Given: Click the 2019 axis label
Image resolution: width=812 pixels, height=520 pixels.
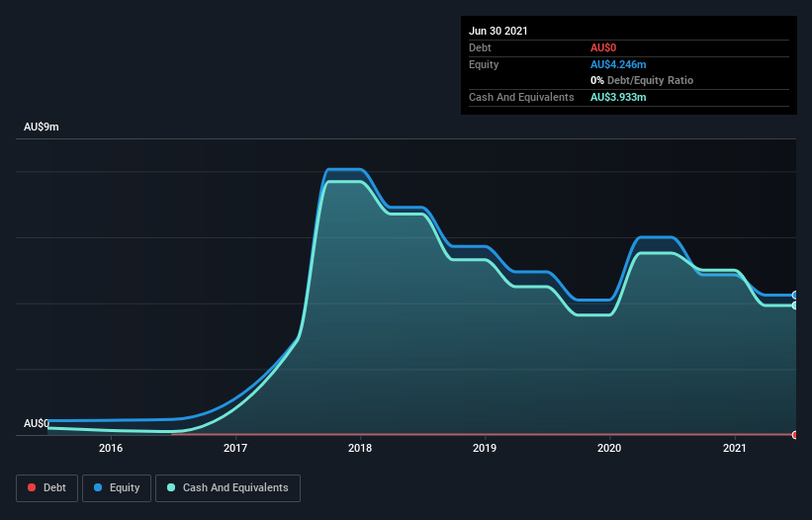Looking at the screenshot, I should click(x=485, y=448).
